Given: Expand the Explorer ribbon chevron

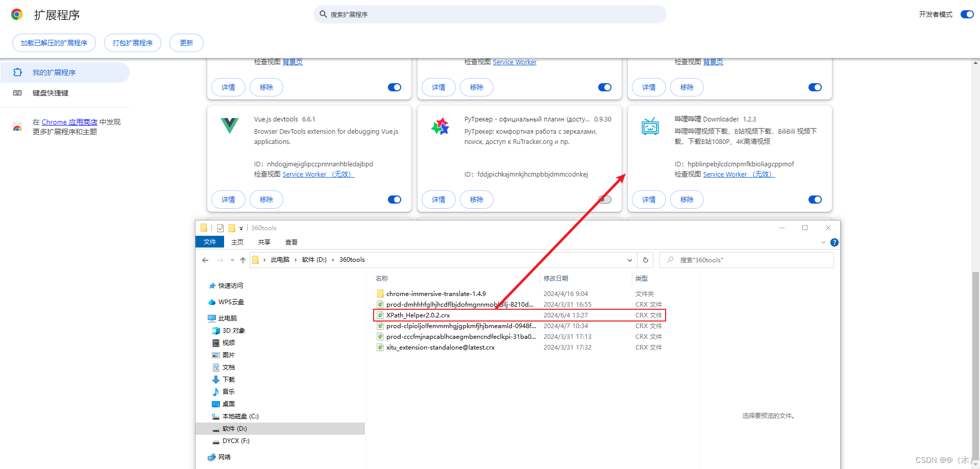Looking at the screenshot, I should coord(823,242).
